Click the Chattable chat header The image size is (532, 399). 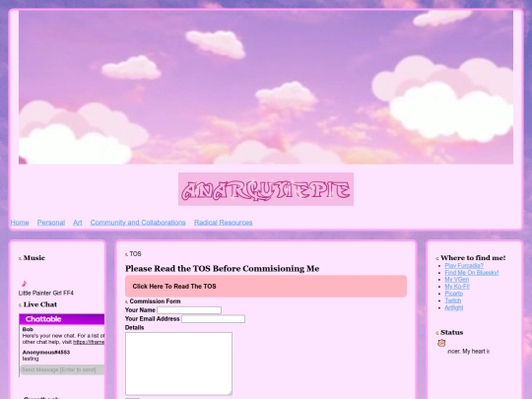62,319
